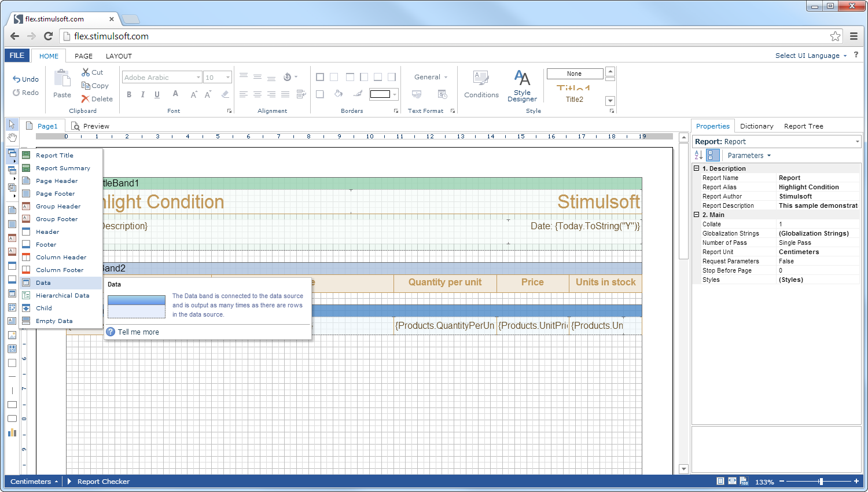Switch to the Dictionary tab
The image size is (868, 492).
point(756,126)
